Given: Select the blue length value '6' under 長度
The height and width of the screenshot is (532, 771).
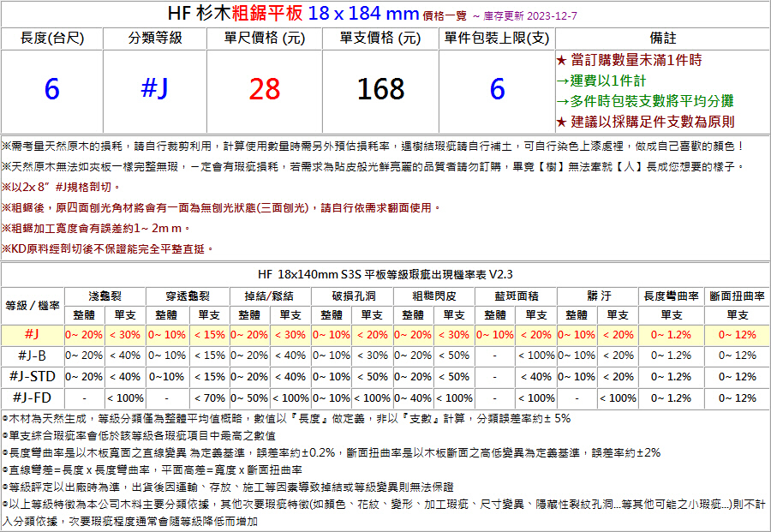Looking at the screenshot, I should pos(52,89).
